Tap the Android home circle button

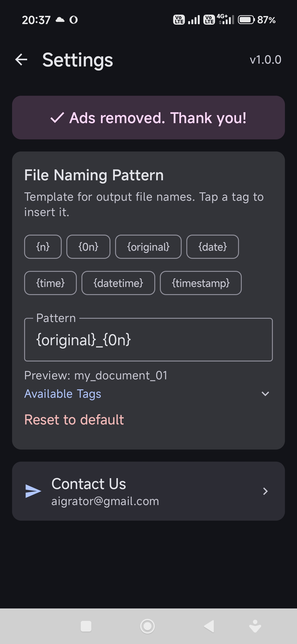pyautogui.click(x=148, y=626)
